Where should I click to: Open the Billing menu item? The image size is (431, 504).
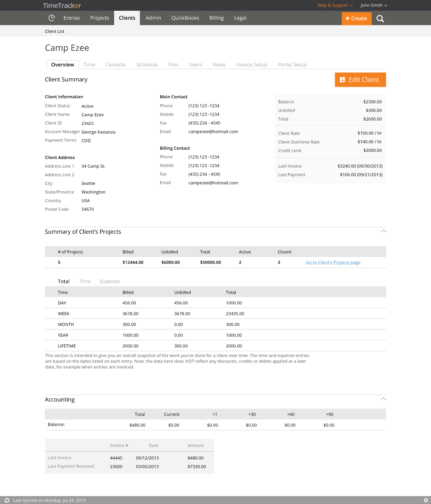tap(217, 18)
